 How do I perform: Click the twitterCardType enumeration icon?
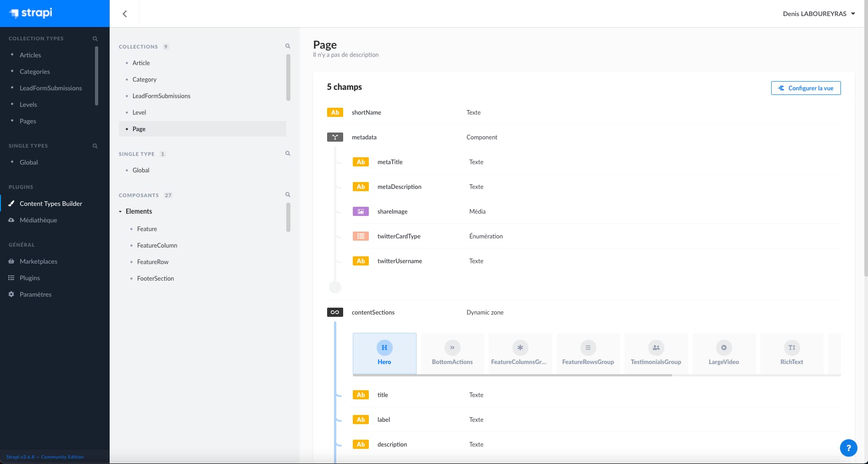coord(361,236)
